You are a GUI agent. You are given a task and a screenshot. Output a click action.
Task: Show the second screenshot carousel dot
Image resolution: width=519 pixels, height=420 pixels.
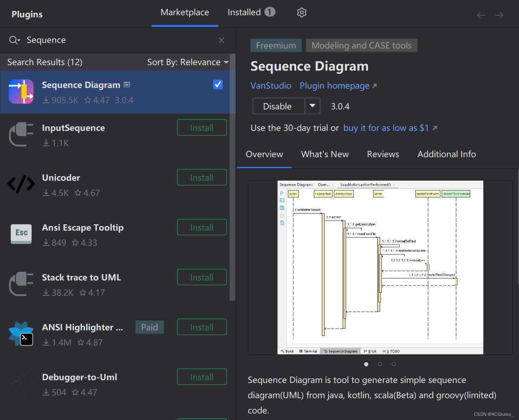[380, 364]
